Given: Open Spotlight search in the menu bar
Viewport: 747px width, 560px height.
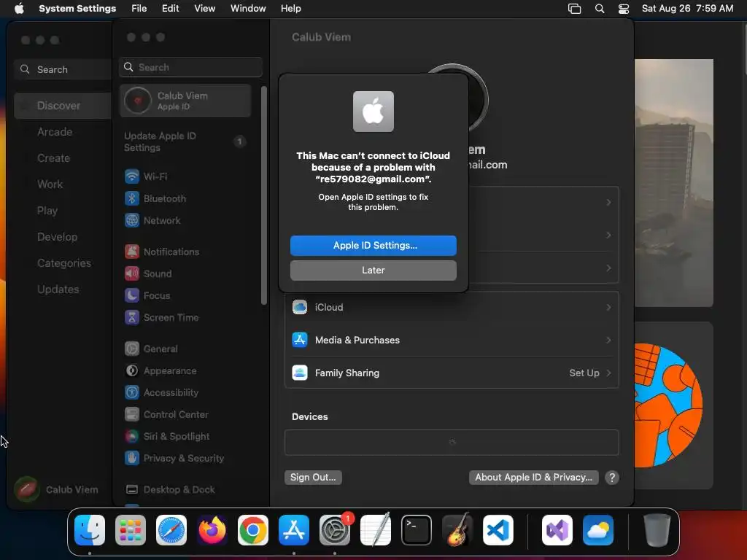Looking at the screenshot, I should pyautogui.click(x=600, y=8).
